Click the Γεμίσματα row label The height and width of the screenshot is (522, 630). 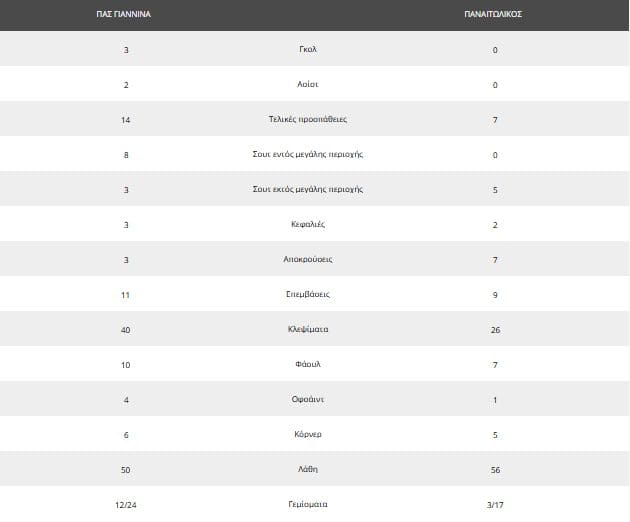pyautogui.click(x=309, y=504)
